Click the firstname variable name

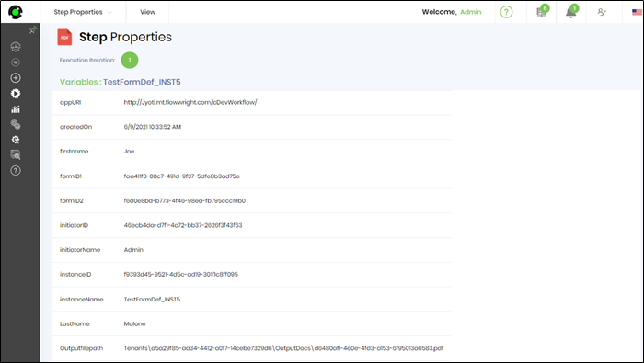74,152
